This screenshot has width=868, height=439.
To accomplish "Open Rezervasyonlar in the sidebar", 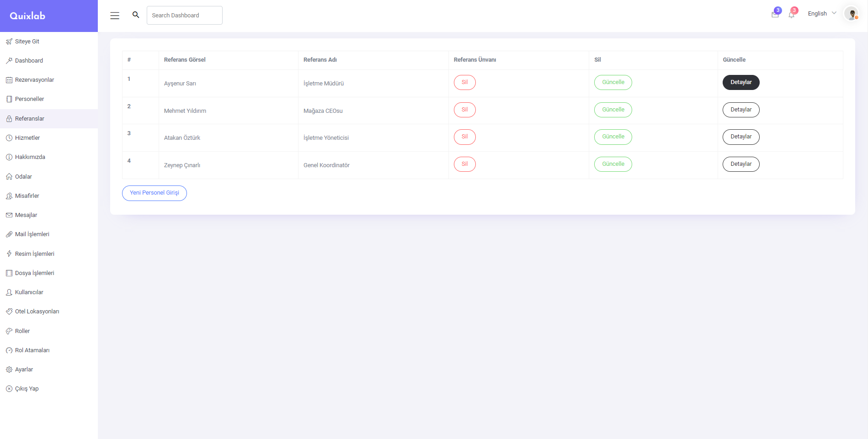I will 49,80.
